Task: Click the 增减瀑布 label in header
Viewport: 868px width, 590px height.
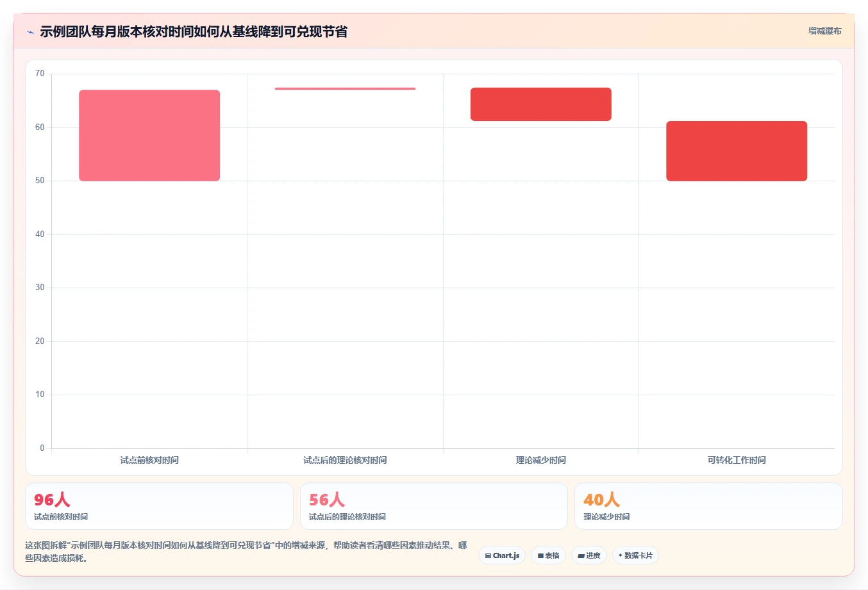Action: (824, 31)
